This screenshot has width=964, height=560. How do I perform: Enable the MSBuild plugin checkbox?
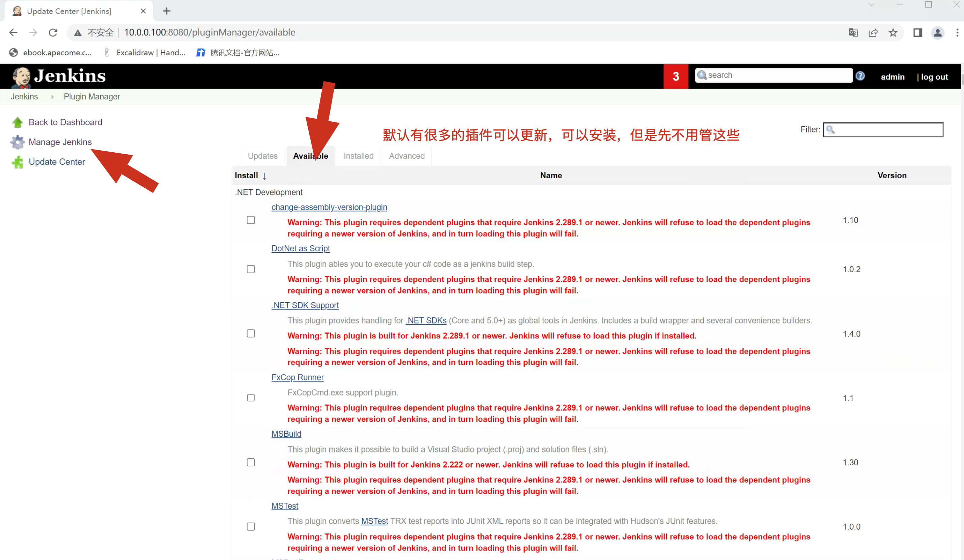[251, 462]
